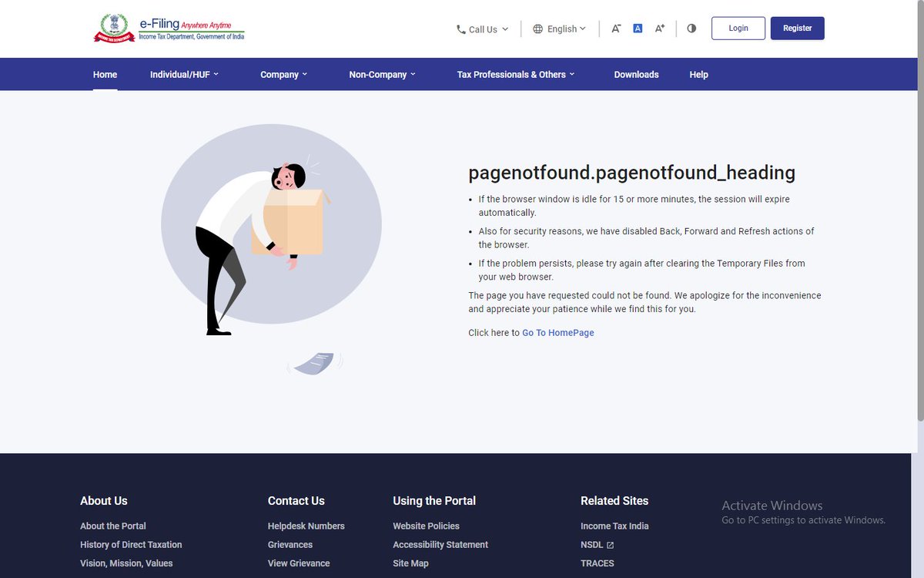Expand the Call Us dropdown

(483, 29)
